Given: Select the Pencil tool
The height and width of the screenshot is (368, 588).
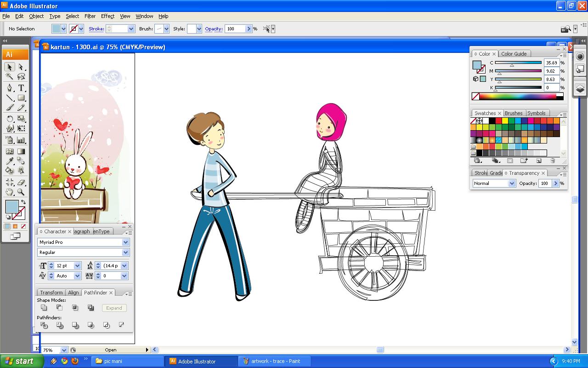Looking at the screenshot, I should pyautogui.click(x=21, y=108).
